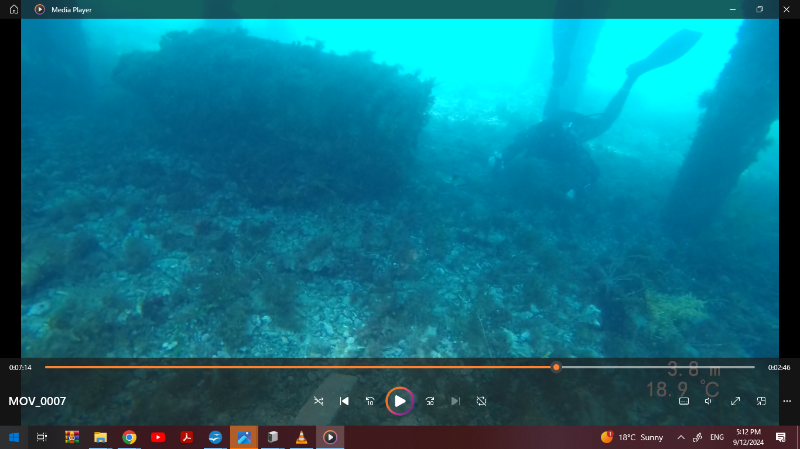Open the cast to device option
Viewport: 800px width, 449px height.
(x=684, y=401)
